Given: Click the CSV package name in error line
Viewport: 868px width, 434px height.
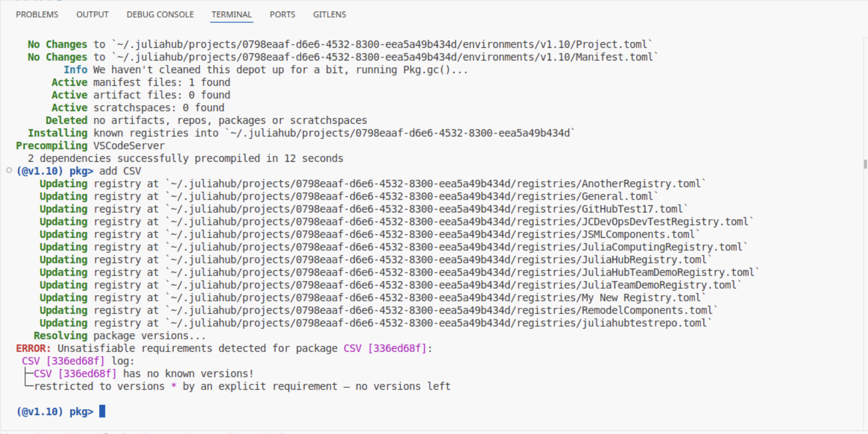Looking at the screenshot, I should click(352, 348).
